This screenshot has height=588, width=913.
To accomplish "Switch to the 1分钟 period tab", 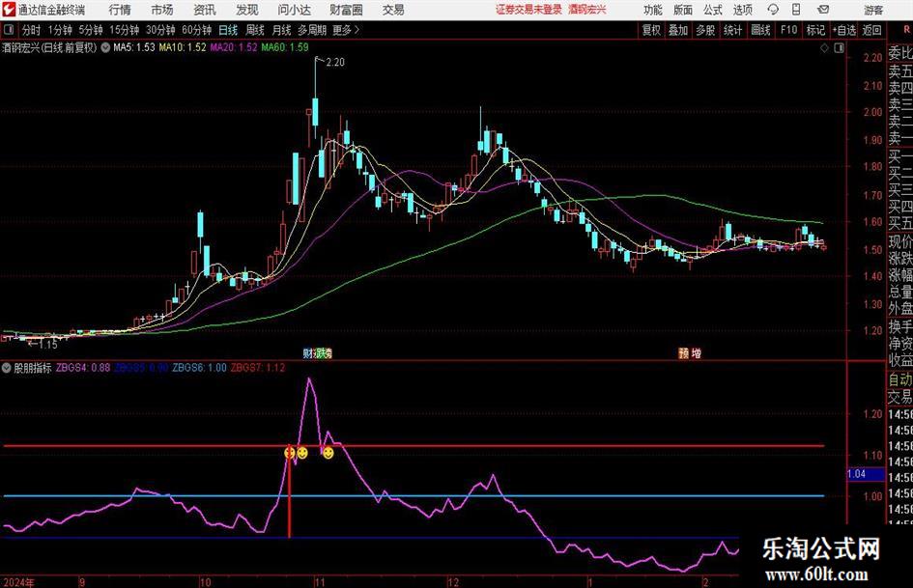I will (x=60, y=30).
